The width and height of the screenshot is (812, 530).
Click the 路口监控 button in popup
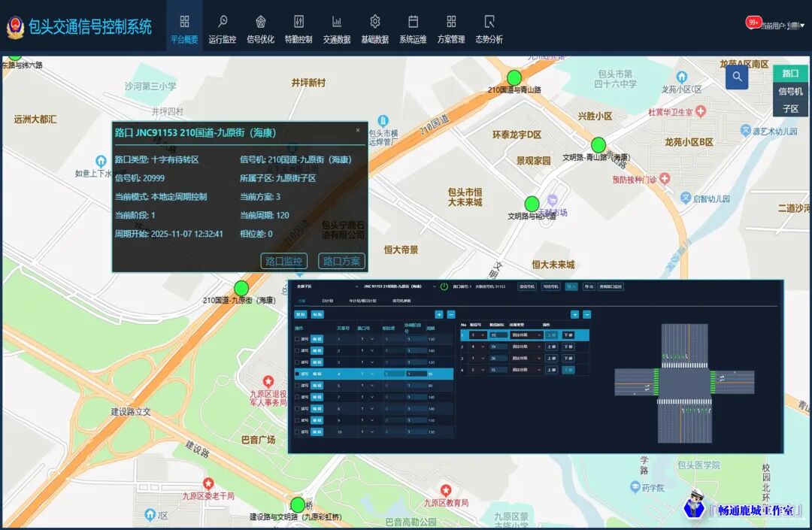tap(283, 261)
